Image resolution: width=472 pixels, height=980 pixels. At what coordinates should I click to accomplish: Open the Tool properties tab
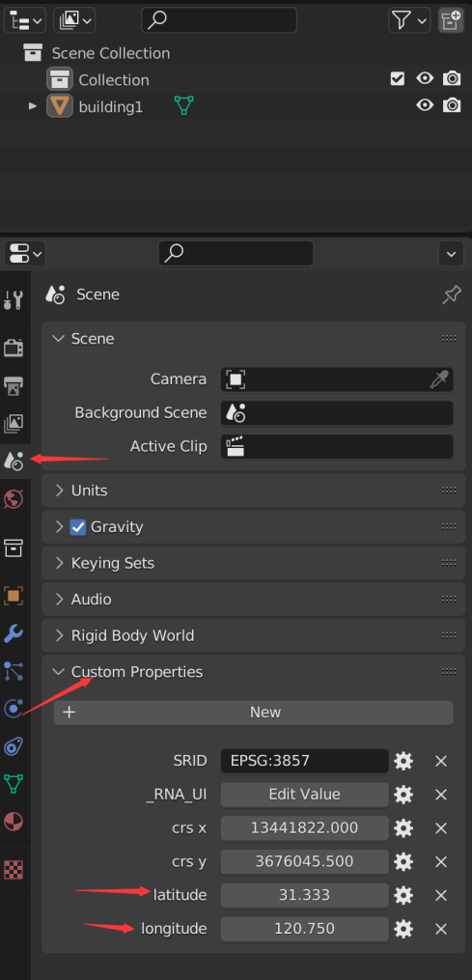[14, 300]
